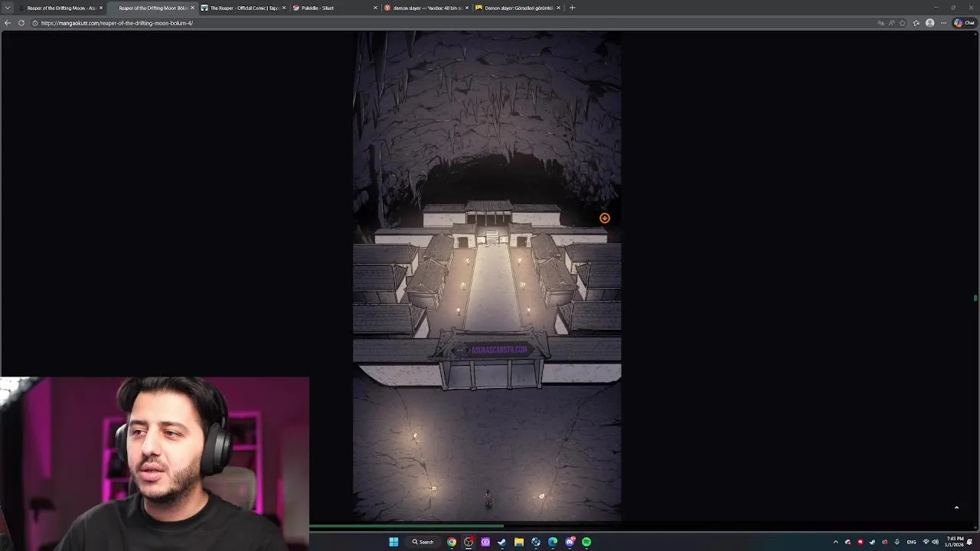Click the translate page icon in address bar
Screen dimensions: 980x551
point(880,23)
